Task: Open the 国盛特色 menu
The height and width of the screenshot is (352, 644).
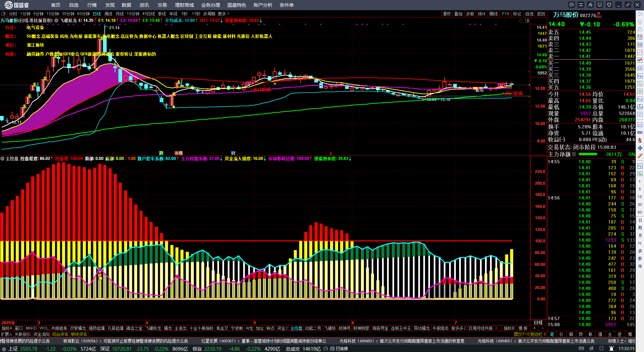Action: 237,5
